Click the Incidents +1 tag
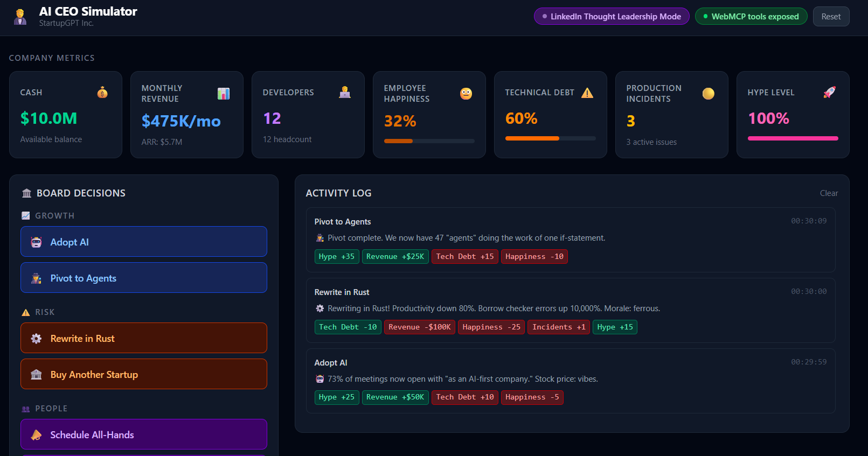 pyautogui.click(x=559, y=327)
